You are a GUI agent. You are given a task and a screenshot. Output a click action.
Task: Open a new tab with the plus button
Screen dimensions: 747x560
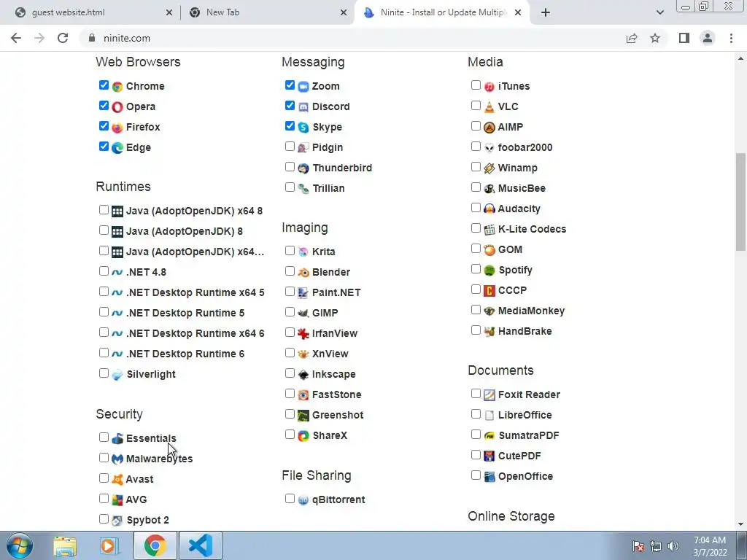click(x=546, y=12)
